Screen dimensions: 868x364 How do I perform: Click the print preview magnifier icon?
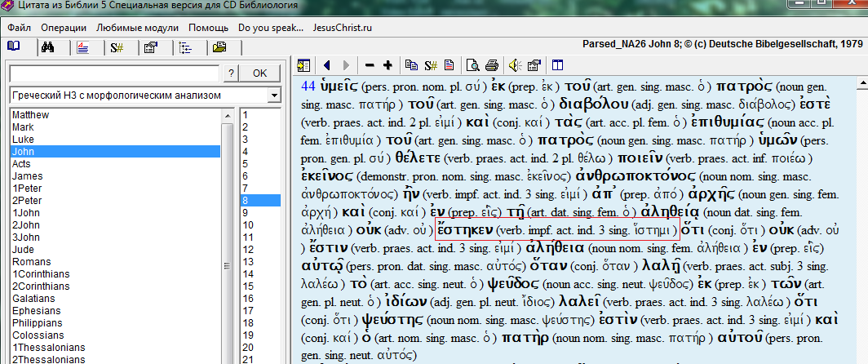click(473, 65)
